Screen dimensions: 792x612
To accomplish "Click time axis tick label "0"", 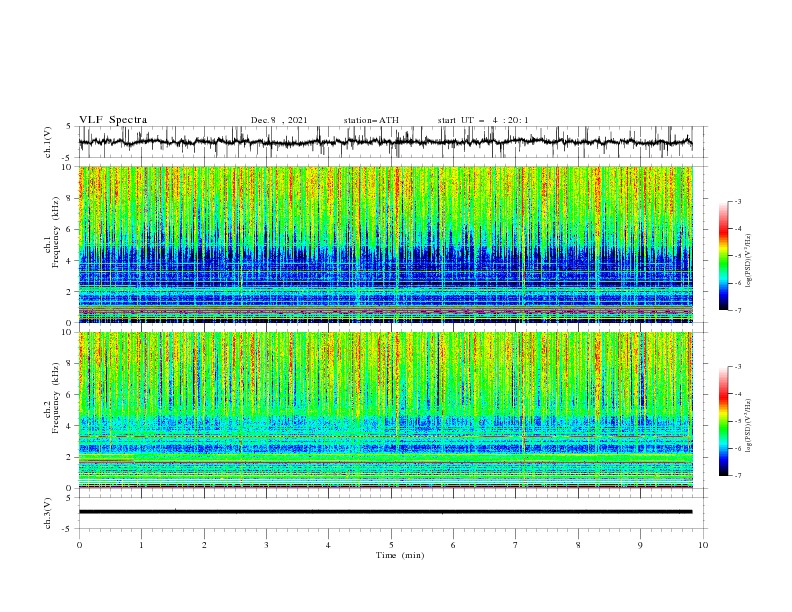I will click(79, 545).
